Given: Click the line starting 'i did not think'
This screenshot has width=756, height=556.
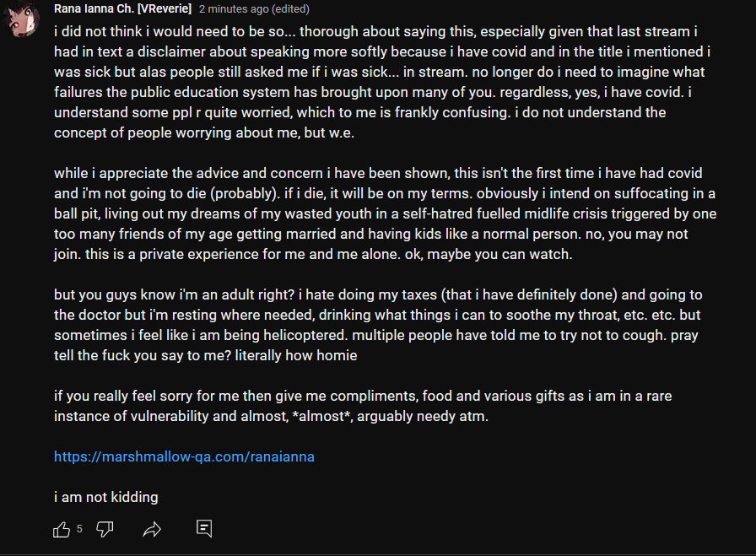Looking at the screenshot, I should tap(375, 31).
